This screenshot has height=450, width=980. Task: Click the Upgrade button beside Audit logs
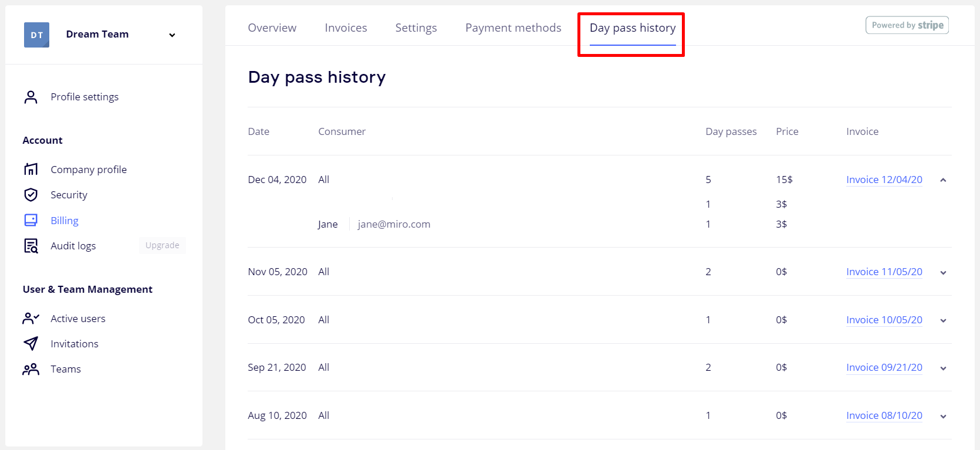tap(162, 245)
